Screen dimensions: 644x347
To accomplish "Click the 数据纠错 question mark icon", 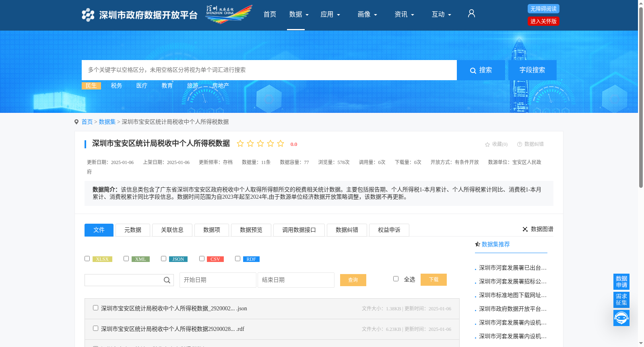I will [520, 144].
